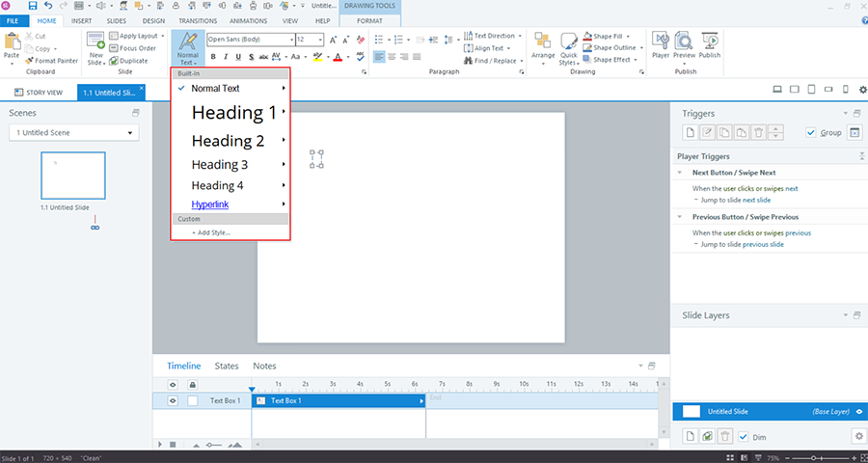Add a new layer in Slide Layers
868x463 pixels.
pos(690,437)
